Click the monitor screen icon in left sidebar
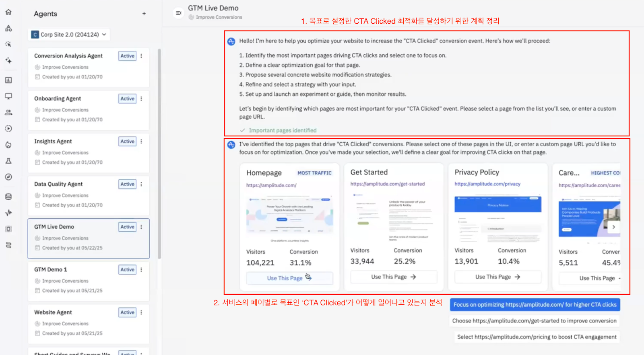644x355 pixels. pyautogui.click(x=8, y=96)
